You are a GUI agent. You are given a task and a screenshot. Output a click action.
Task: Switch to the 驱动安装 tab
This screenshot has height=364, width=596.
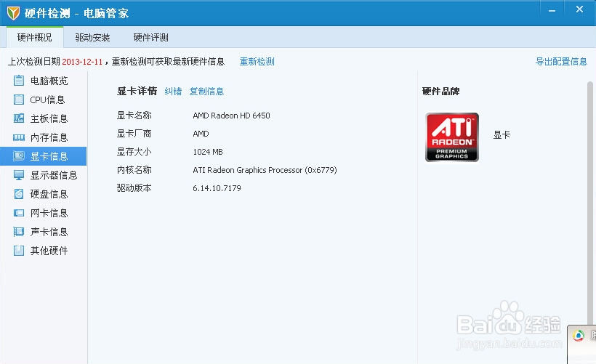[92, 37]
